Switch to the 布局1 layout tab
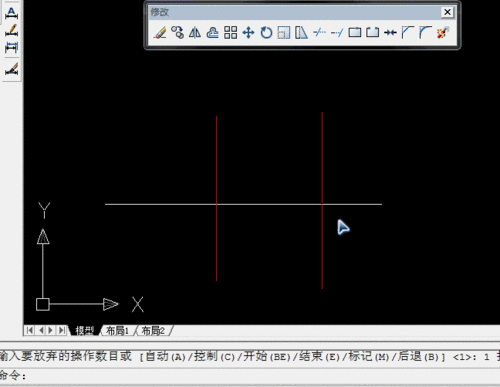Screen dimensions: 500x387 point(117,331)
